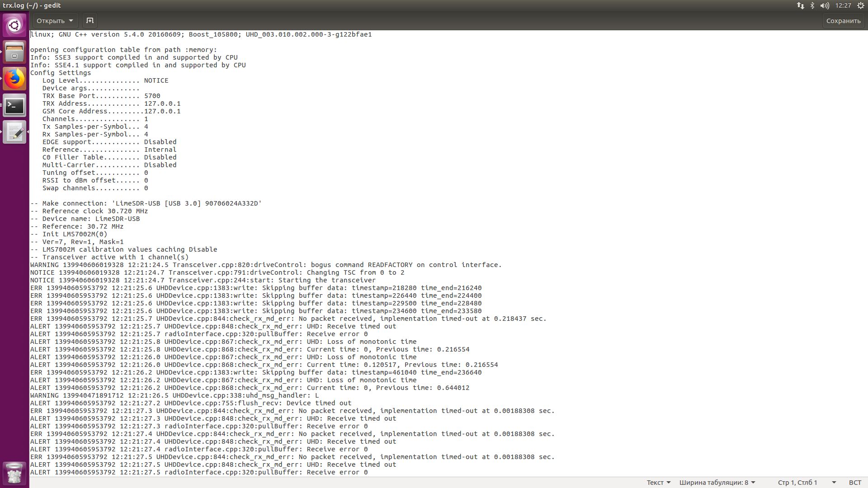Toggle the ВСТ insert mode indicator

(855, 483)
